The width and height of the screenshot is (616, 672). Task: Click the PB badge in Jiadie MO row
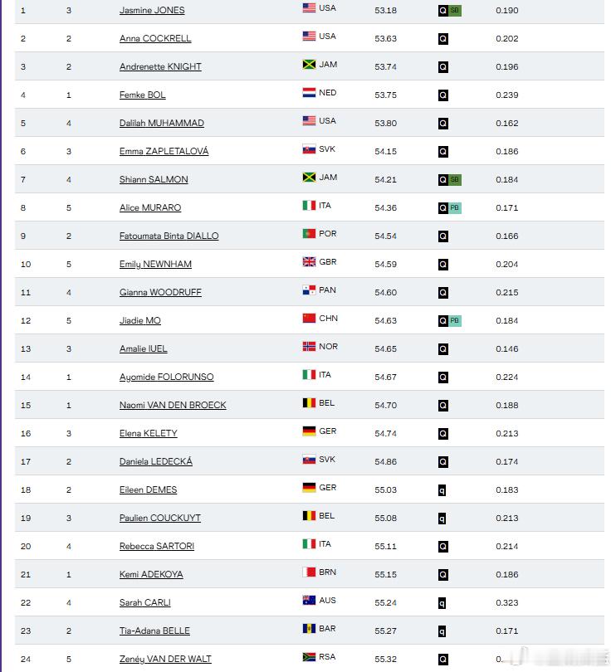pos(455,320)
